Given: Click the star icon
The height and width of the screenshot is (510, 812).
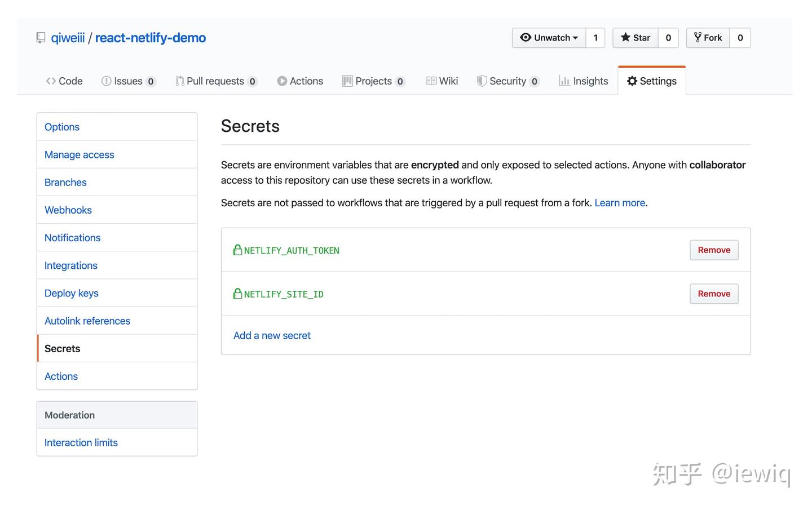Looking at the screenshot, I should pyautogui.click(x=625, y=37).
